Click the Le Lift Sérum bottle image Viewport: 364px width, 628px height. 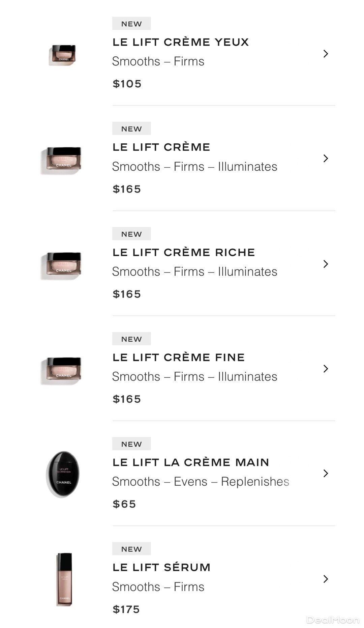click(x=64, y=579)
